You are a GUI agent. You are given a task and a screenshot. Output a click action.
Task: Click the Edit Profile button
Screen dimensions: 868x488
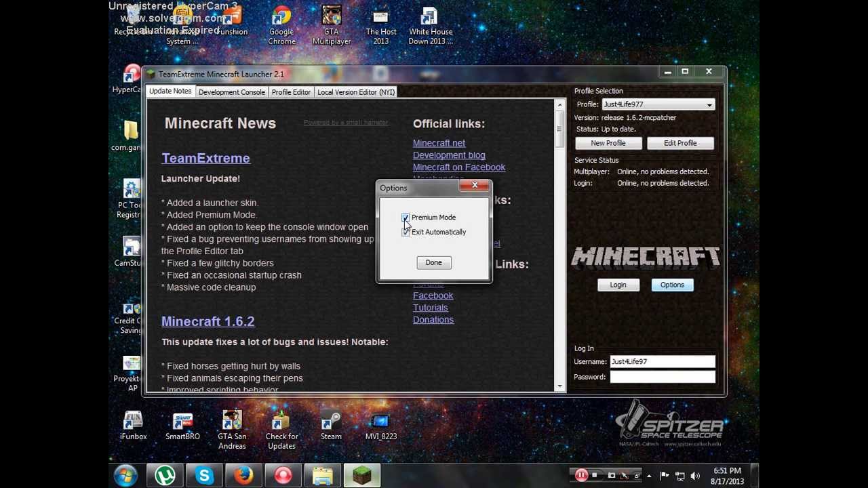[x=680, y=143]
